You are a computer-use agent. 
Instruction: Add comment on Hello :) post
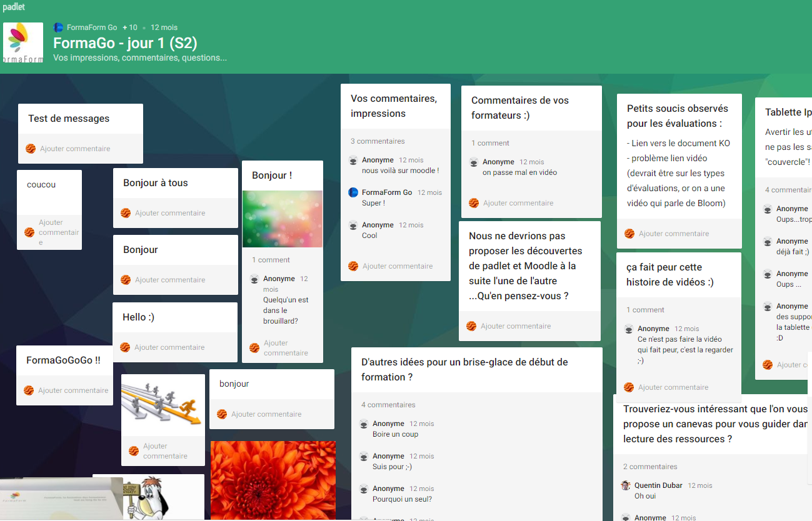click(x=169, y=347)
